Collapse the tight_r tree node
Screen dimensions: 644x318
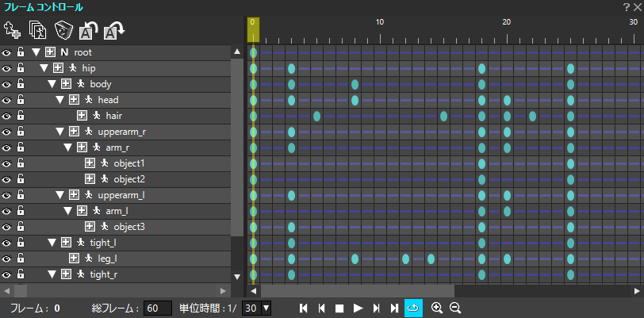52,274
